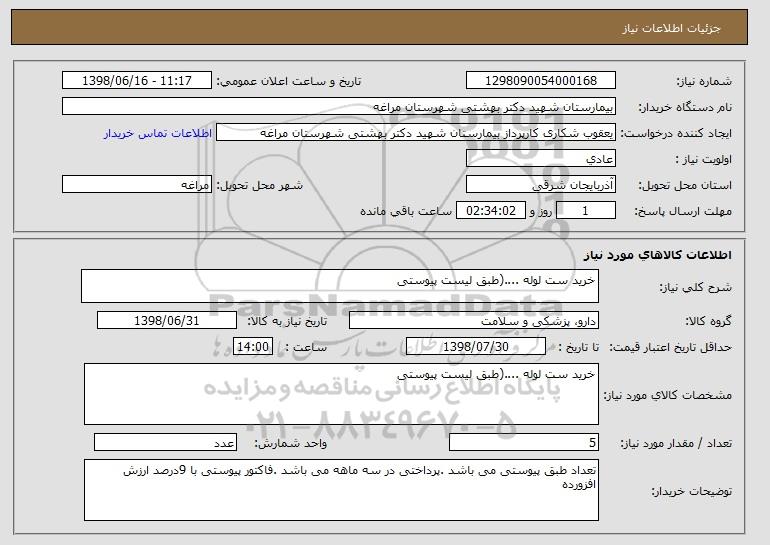Select the public announcement date field 1398/06/16
This screenshot has height=545, width=770.
pyautogui.click(x=137, y=81)
